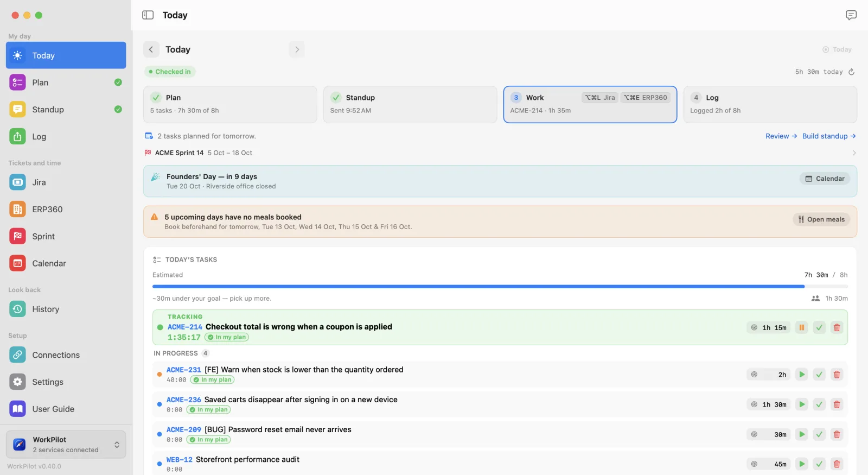868x475 pixels.
Task: Select the Standup step card
Action: click(x=410, y=104)
